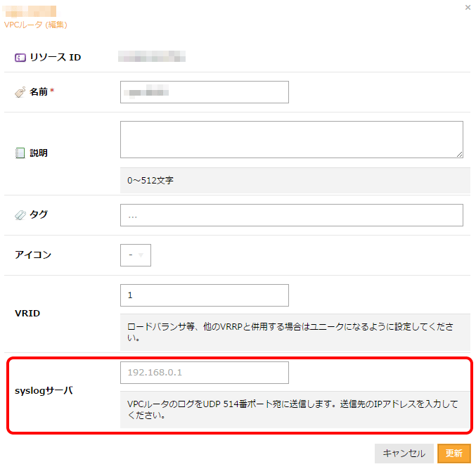
Task: Click the syslogサーバ IP address field
Action: (x=205, y=373)
